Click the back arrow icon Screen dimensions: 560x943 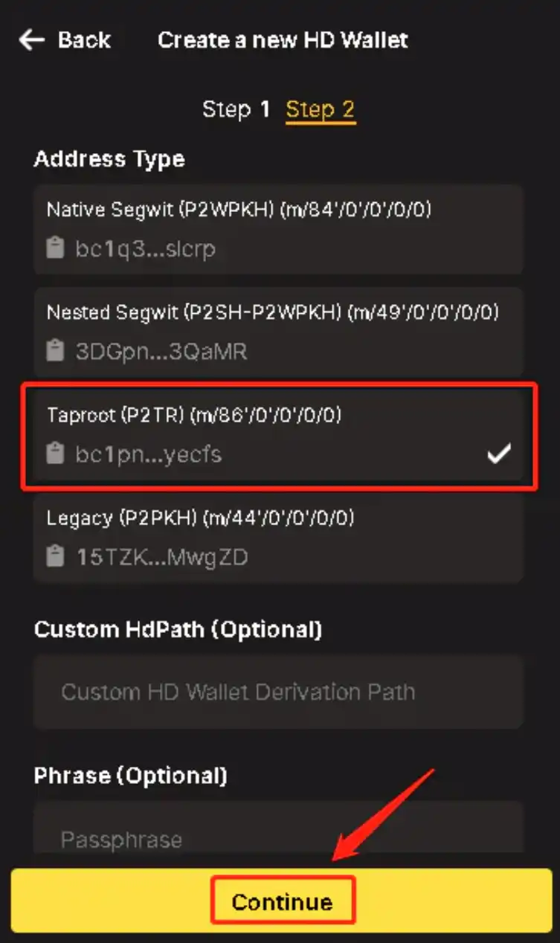pos(32,40)
